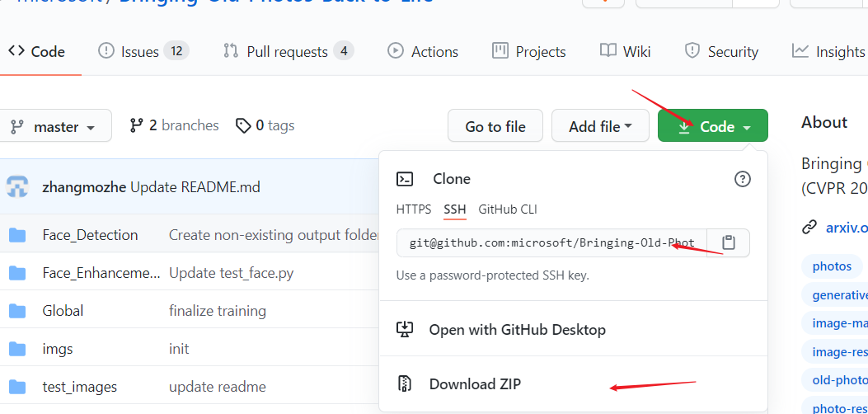Open the Clone help question-mark icon
Image resolution: width=868 pixels, height=414 pixels.
(743, 179)
